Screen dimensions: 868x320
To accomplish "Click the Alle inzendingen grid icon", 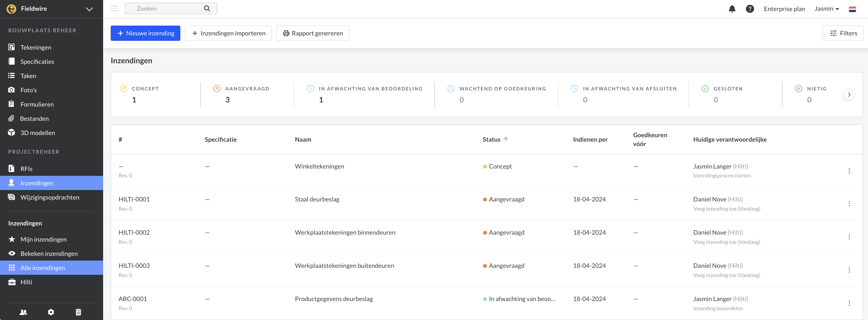I will pos(12,268).
